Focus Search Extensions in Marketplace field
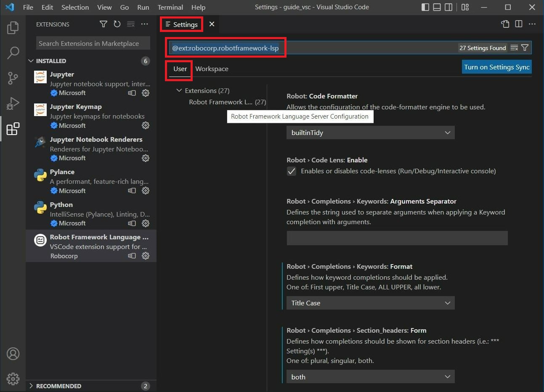Screen dimensions: 544x392 pyautogui.click(x=93, y=43)
